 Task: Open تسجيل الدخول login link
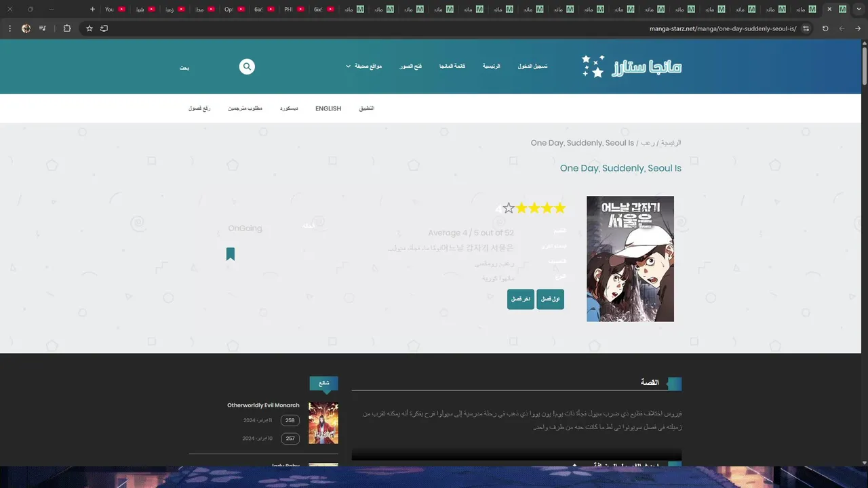point(532,66)
